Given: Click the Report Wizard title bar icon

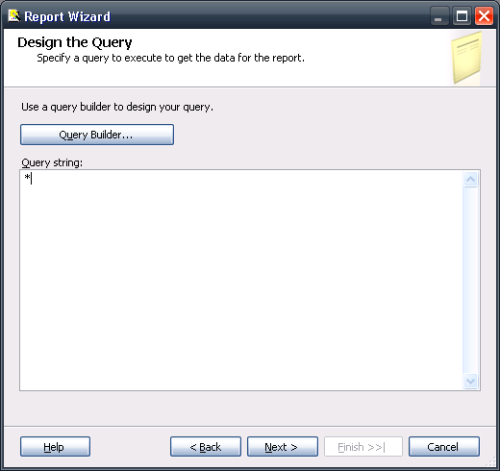Looking at the screenshot, I should coord(14,16).
